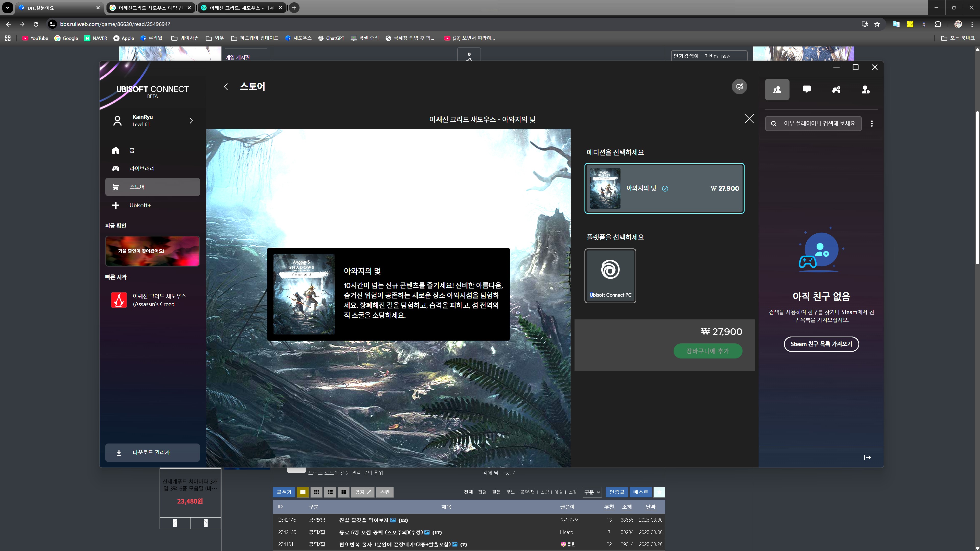980x551 pixels.
Task: Open the Library menu item
Action: (142, 169)
